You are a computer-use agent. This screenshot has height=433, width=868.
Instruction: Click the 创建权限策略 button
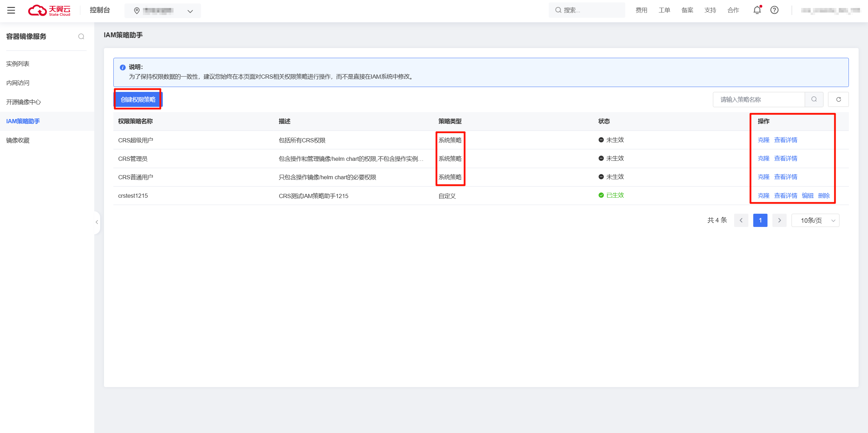pos(138,100)
